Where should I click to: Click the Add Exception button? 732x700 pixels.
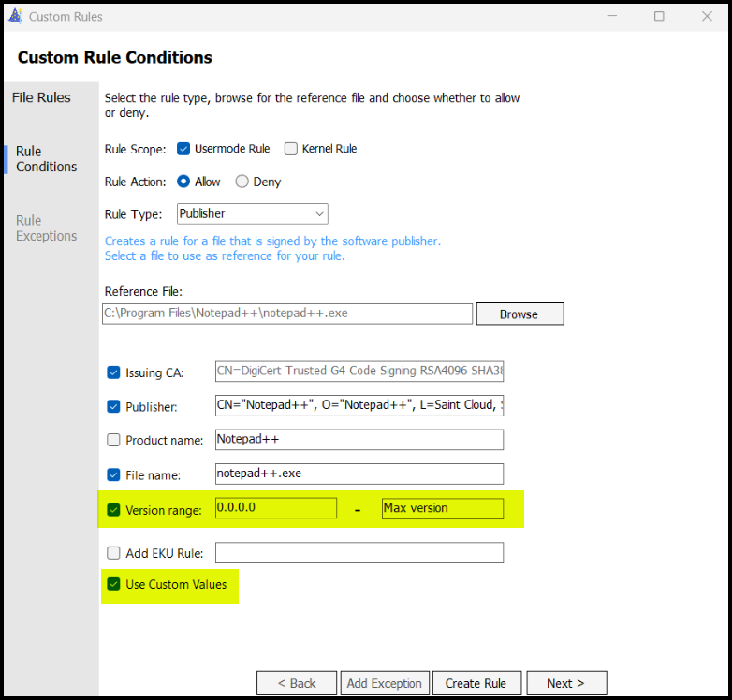pyautogui.click(x=384, y=683)
